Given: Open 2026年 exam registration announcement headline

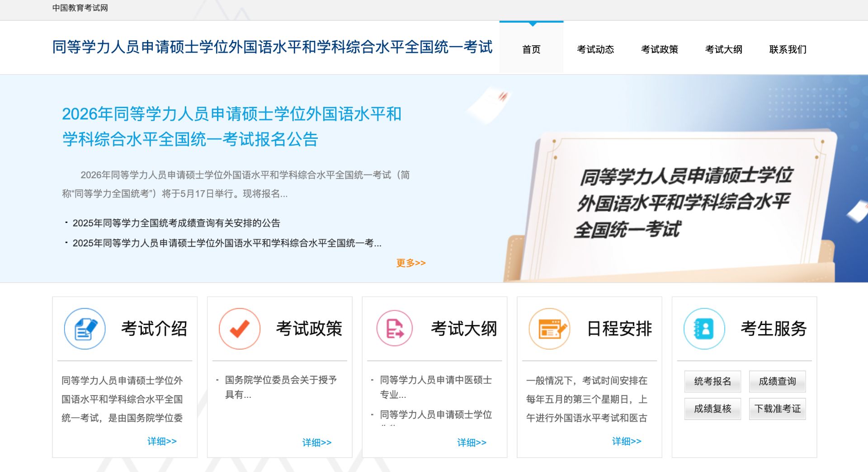Looking at the screenshot, I should [x=231, y=127].
